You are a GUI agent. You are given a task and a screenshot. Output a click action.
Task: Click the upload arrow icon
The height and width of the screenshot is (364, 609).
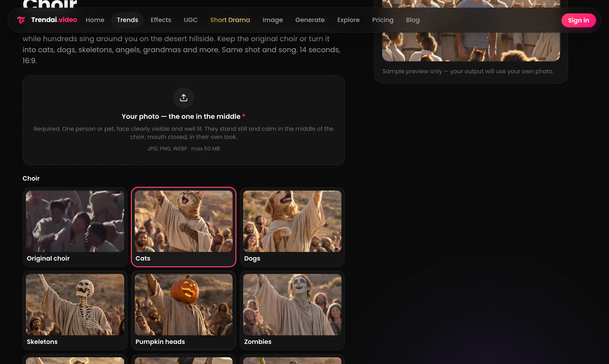click(x=183, y=98)
